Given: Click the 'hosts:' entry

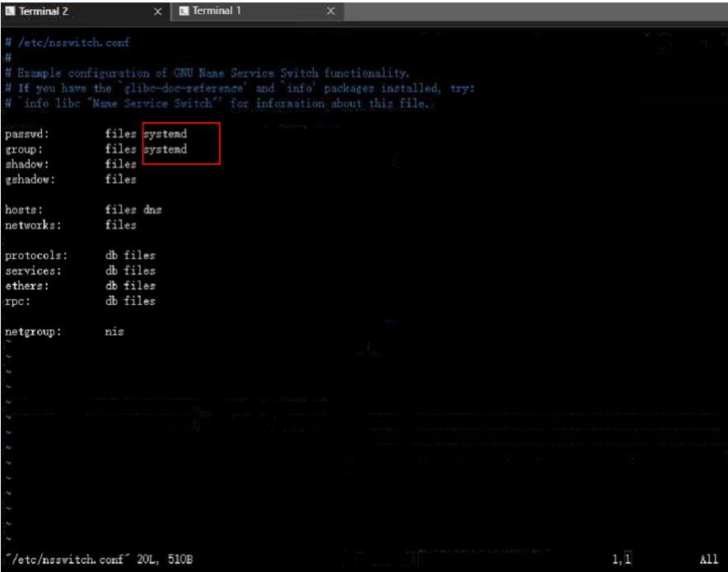Looking at the screenshot, I should pos(24,210).
